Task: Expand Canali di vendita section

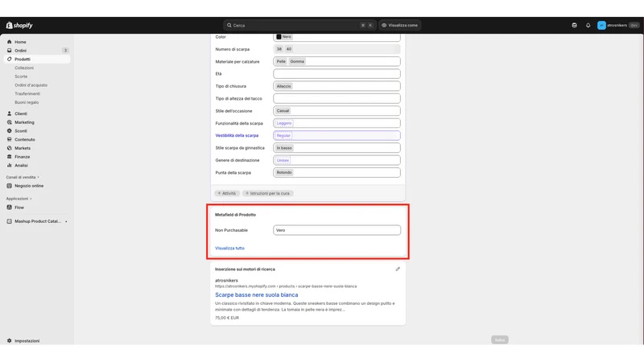Action: click(23, 177)
